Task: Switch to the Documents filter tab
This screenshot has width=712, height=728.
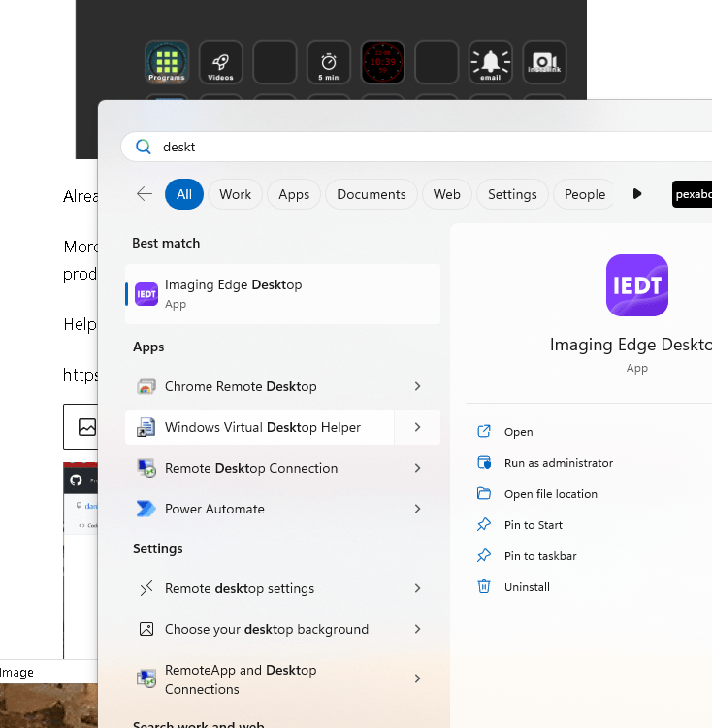Action: coord(372,194)
